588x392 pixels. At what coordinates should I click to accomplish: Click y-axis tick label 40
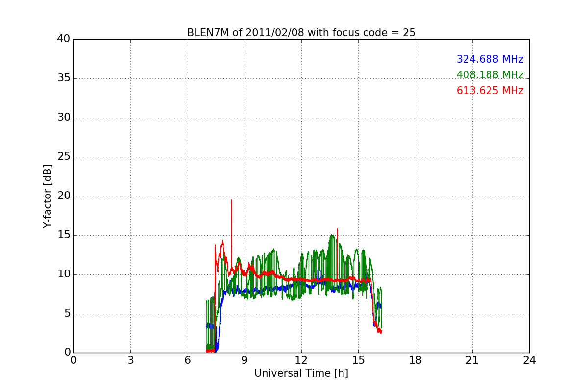point(64,39)
